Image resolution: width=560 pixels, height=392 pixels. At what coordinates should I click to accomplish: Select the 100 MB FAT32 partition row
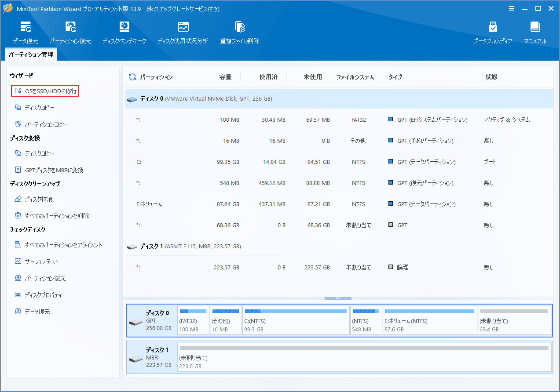pos(339,120)
